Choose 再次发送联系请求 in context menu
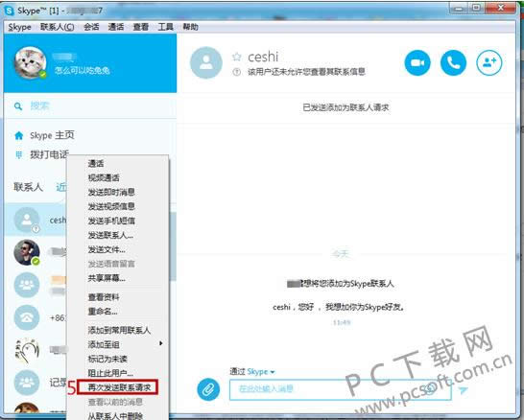Screen dimensions: 524x420 pyautogui.click(x=119, y=387)
